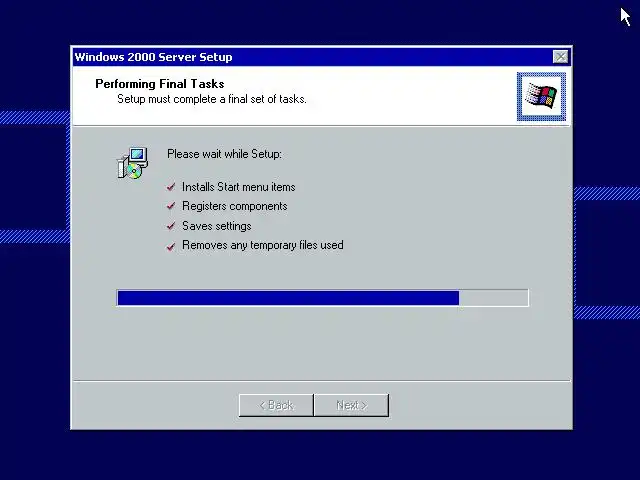This screenshot has height=480, width=640.
Task: Click the 'Saves settings' text
Action: [x=217, y=226]
